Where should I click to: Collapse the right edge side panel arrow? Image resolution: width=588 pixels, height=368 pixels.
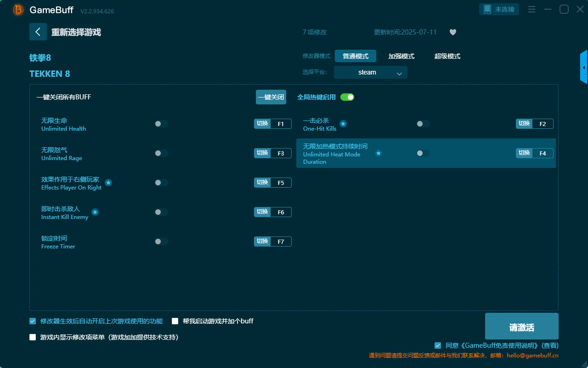(584, 67)
